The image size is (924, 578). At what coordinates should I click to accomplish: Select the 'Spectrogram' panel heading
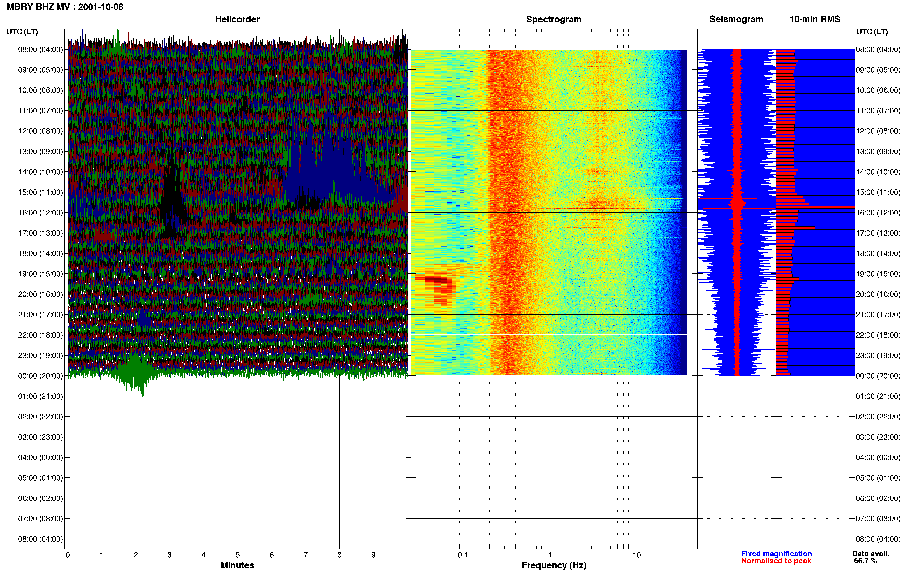(x=554, y=19)
